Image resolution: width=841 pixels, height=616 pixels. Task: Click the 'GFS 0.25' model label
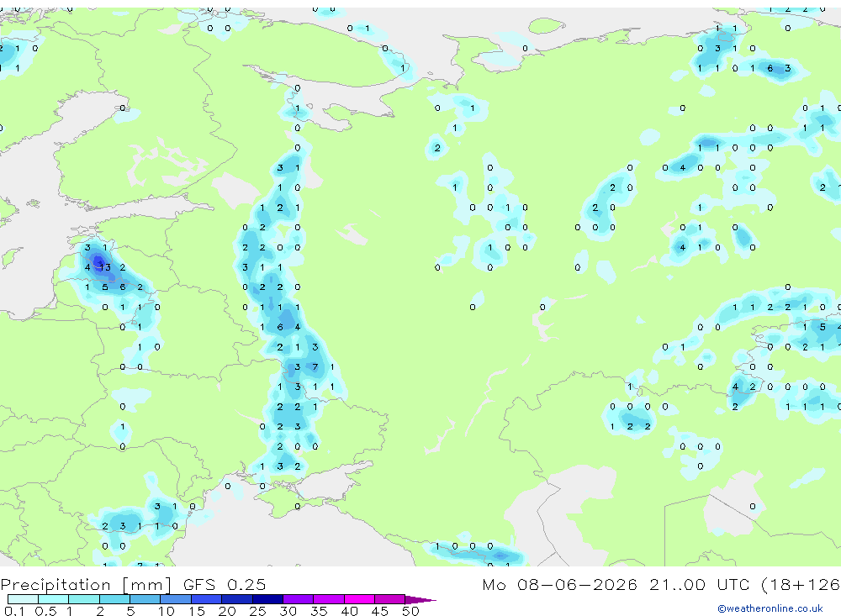pyautogui.click(x=225, y=584)
